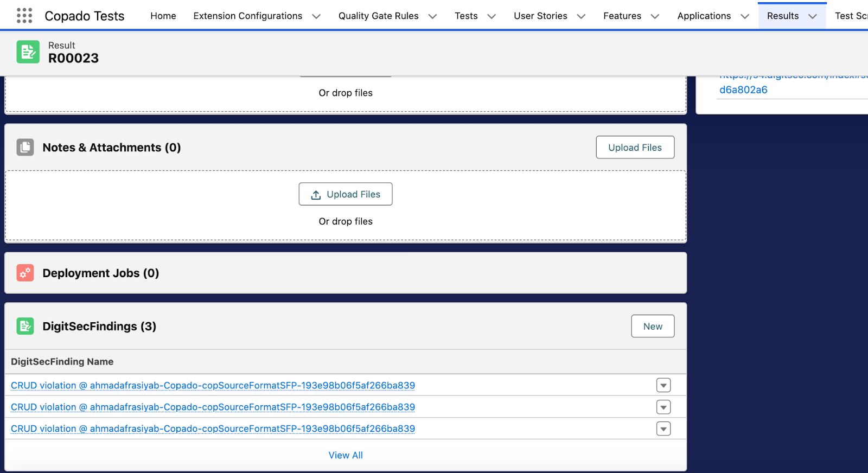The height and width of the screenshot is (473, 868).
Task: Open the d6a802a6 URL link
Action: point(743,90)
